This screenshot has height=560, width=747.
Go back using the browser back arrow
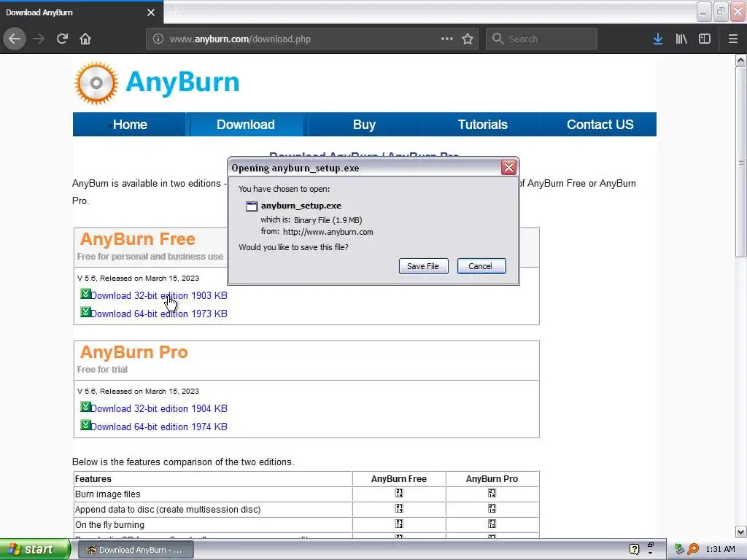(x=15, y=39)
